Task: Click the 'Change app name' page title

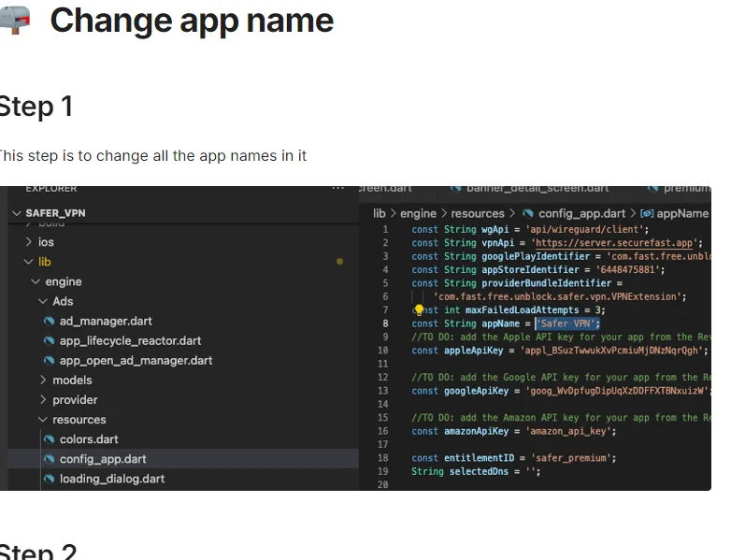Action: point(192,21)
